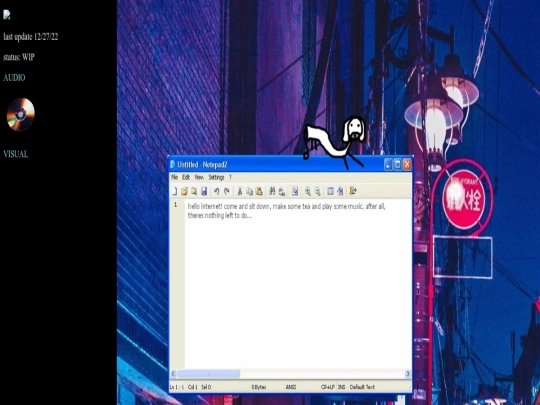Click the horizontal scrollbar right arrow
540x405 pixels.
coord(408,374)
